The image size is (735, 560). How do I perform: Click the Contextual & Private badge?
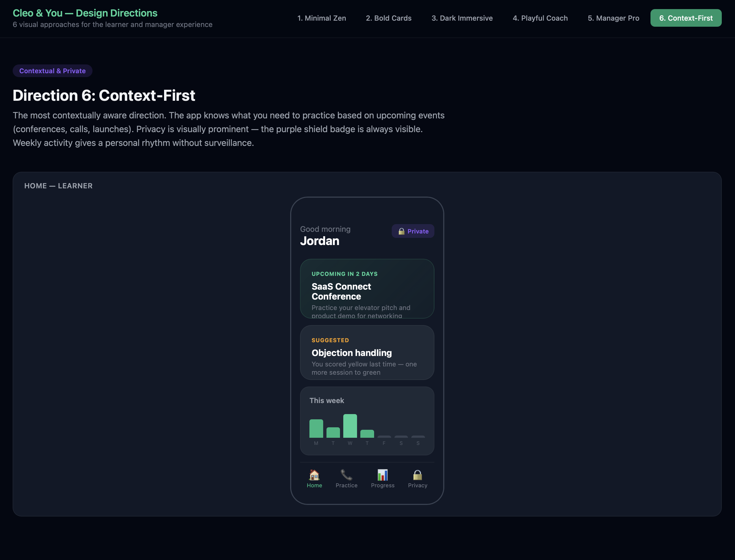pos(52,71)
